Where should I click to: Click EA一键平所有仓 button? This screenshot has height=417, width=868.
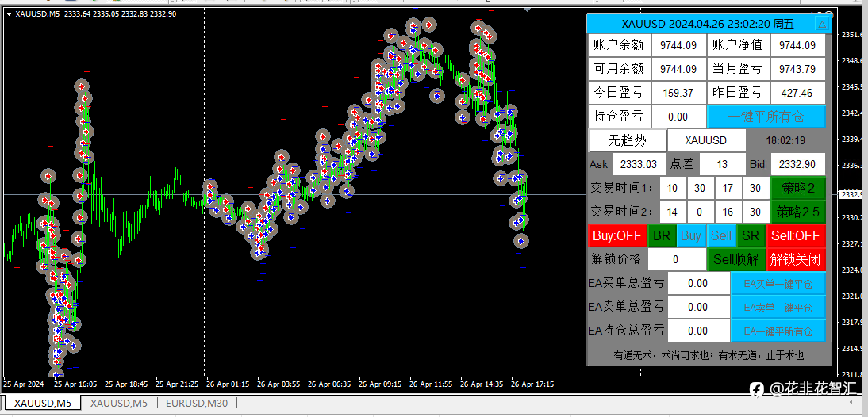pos(778,331)
